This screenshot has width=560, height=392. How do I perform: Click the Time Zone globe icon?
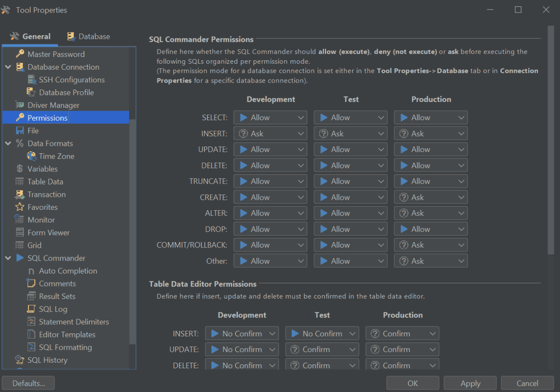31,156
